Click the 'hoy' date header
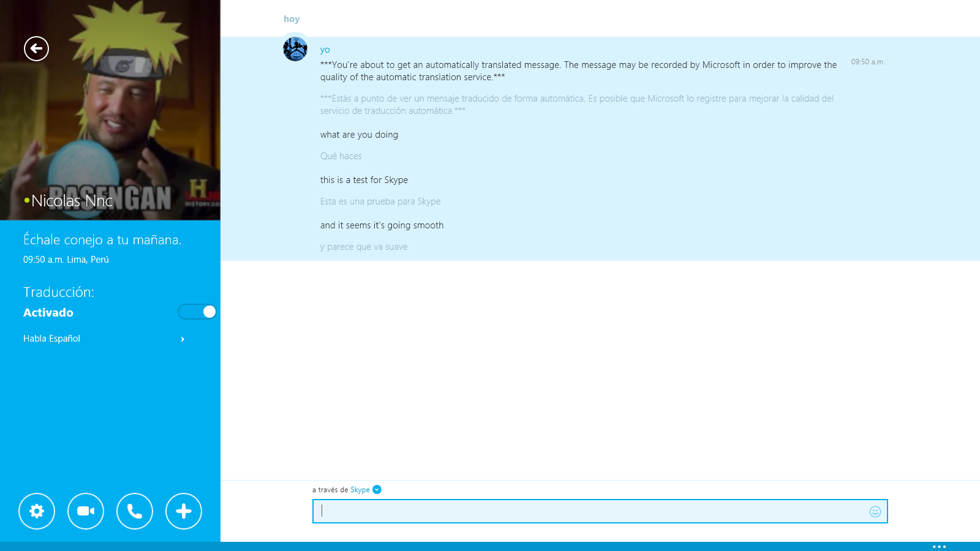Image resolution: width=980 pixels, height=551 pixels. 292,19
